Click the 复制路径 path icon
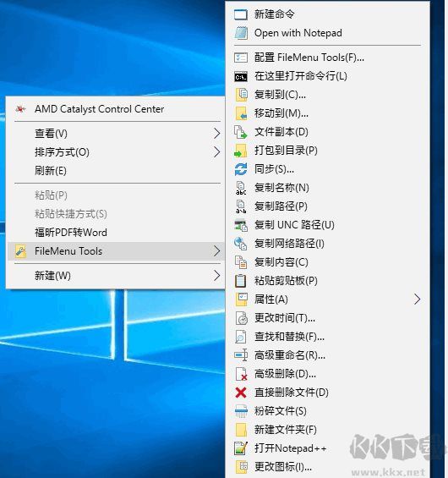This screenshot has height=478, width=448. (x=241, y=206)
